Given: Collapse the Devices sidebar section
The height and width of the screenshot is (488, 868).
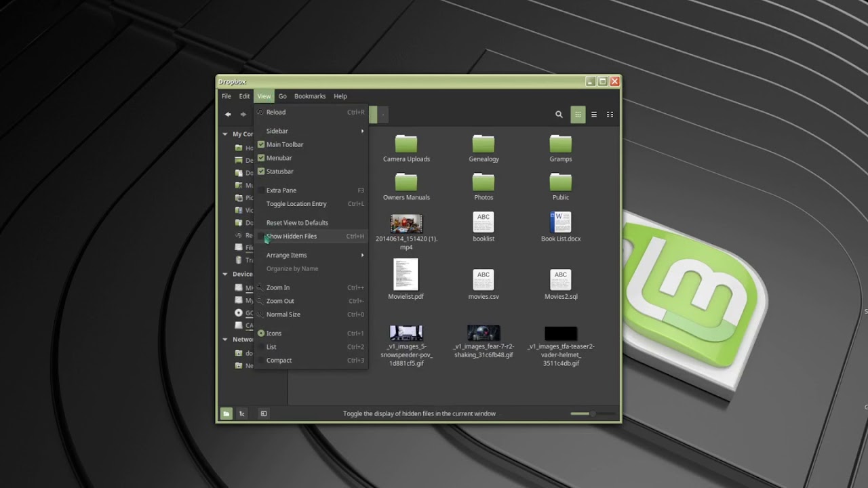Looking at the screenshot, I should (x=225, y=274).
